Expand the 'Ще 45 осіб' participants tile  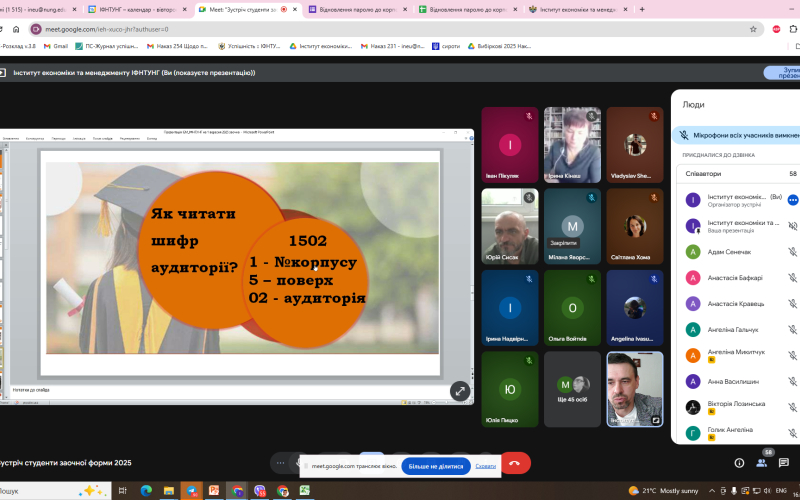click(572, 388)
